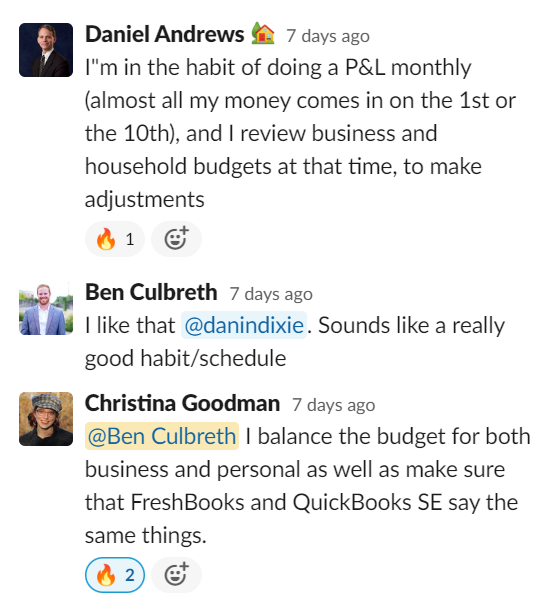Click the timestamp on Ben Culbreth's message
The width and height of the screenshot is (548, 600).
point(271,294)
